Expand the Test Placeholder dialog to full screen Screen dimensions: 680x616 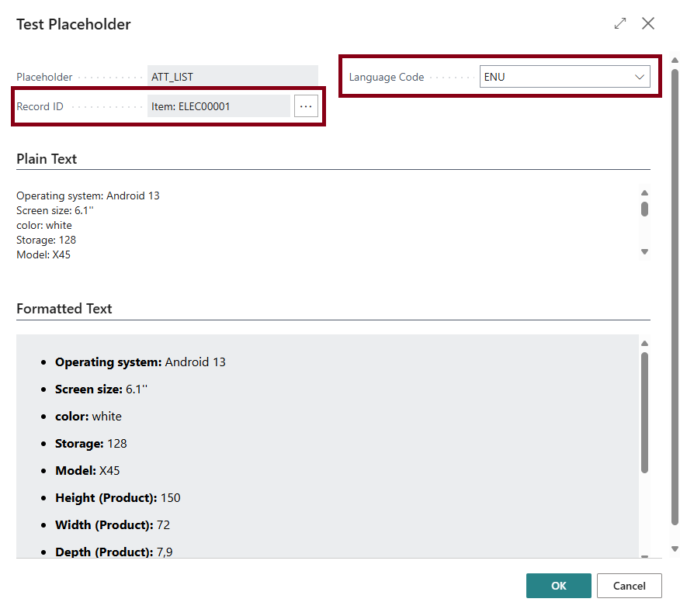pyautogui.click(x=619, y=23)
